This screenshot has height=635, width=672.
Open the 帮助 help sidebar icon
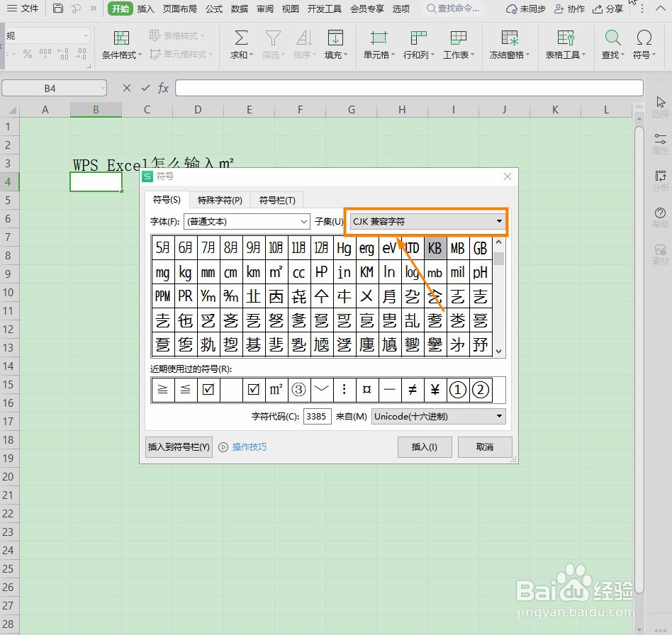661,218
